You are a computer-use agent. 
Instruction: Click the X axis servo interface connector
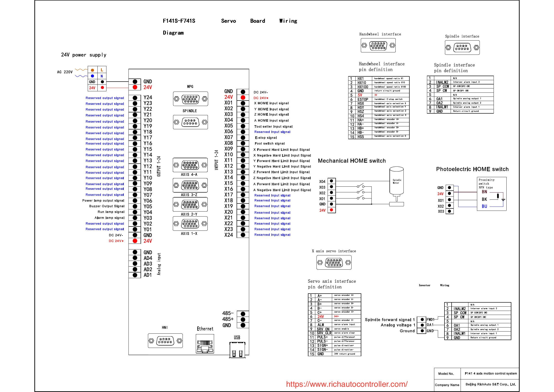coord(334,262)
